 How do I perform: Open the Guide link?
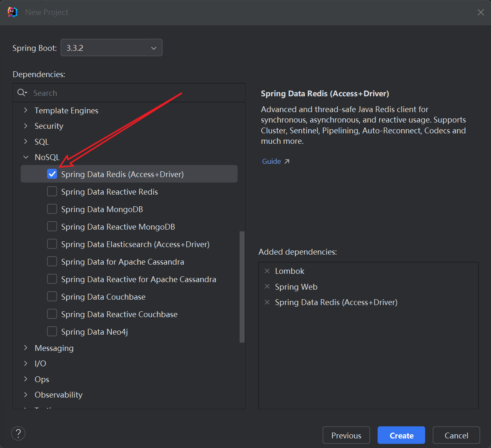point(276,161)
